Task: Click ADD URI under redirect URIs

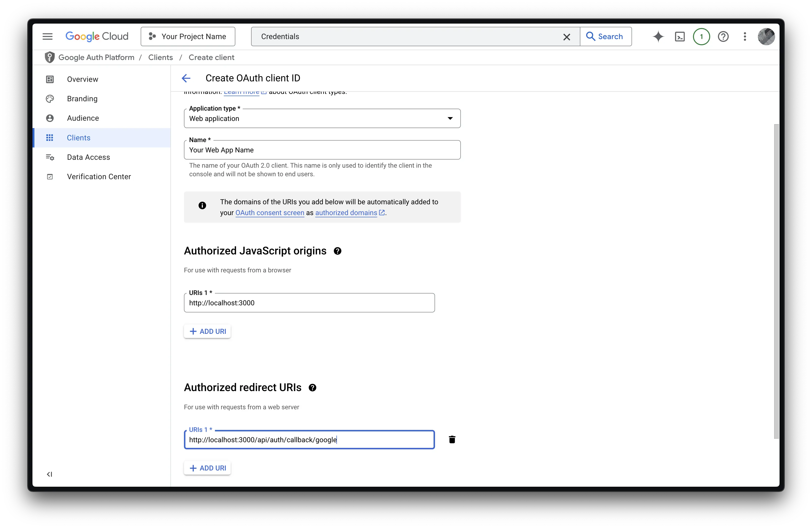Action: tap(208, 468)
